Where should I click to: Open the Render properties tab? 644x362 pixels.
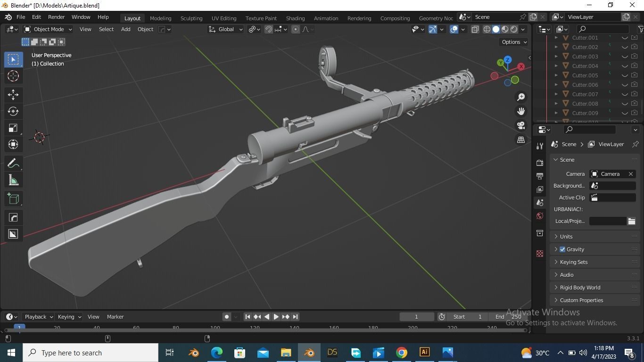point(540,163)
